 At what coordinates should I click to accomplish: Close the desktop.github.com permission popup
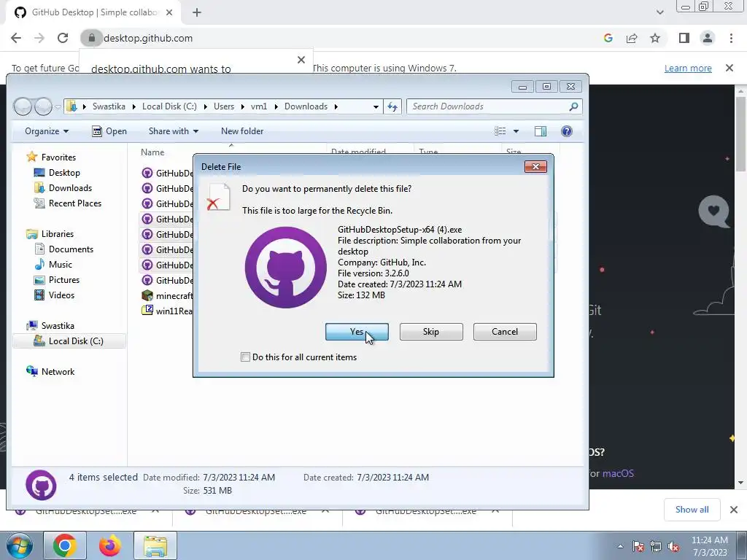pyautogui.click(x=301, y=60)
